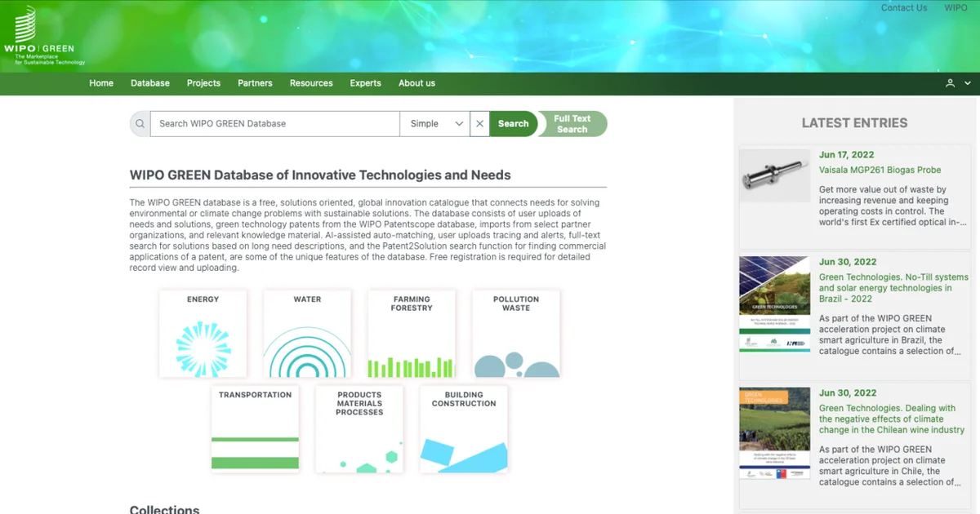Screen dimensions: 980x514
Task: Open the user account icon in navbar
Action: pos(950,83)
